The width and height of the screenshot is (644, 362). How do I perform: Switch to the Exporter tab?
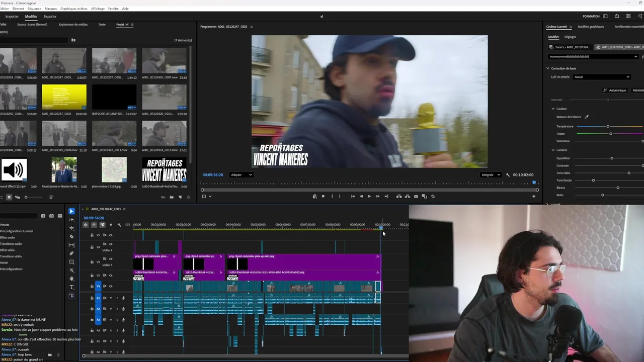50,16
